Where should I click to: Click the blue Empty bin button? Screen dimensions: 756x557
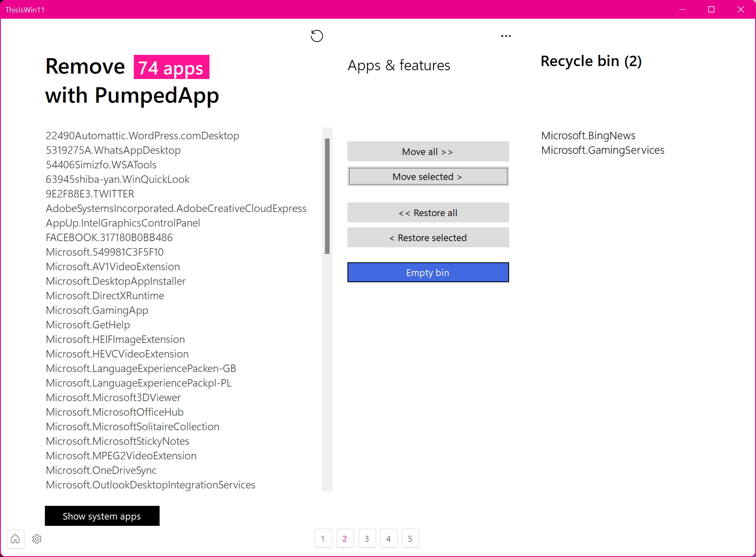click(428, 273)
